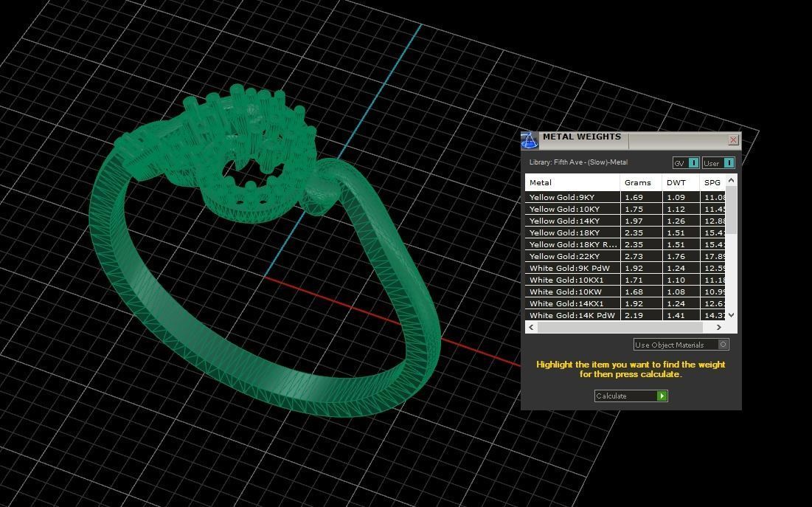Select the White Gold:9K PdW row
Image resolution: width=812 pixels, height=507 pixels.
click(625, 268)
